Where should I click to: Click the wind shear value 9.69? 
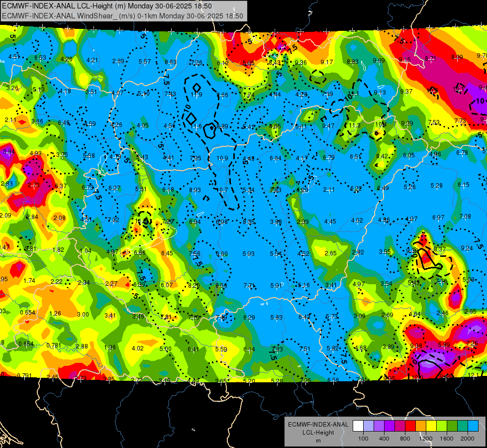pyautogui.click(x=379, y=61)
